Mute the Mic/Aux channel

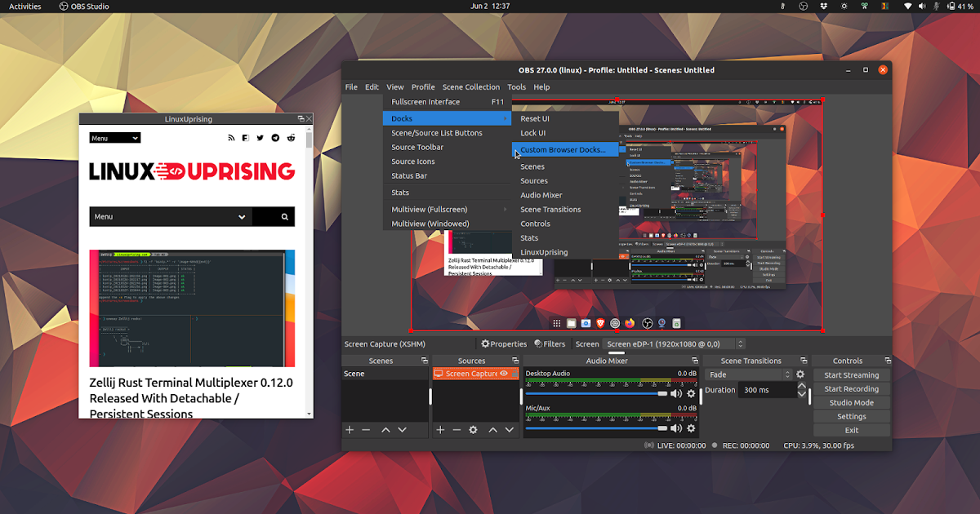(676, 428)
